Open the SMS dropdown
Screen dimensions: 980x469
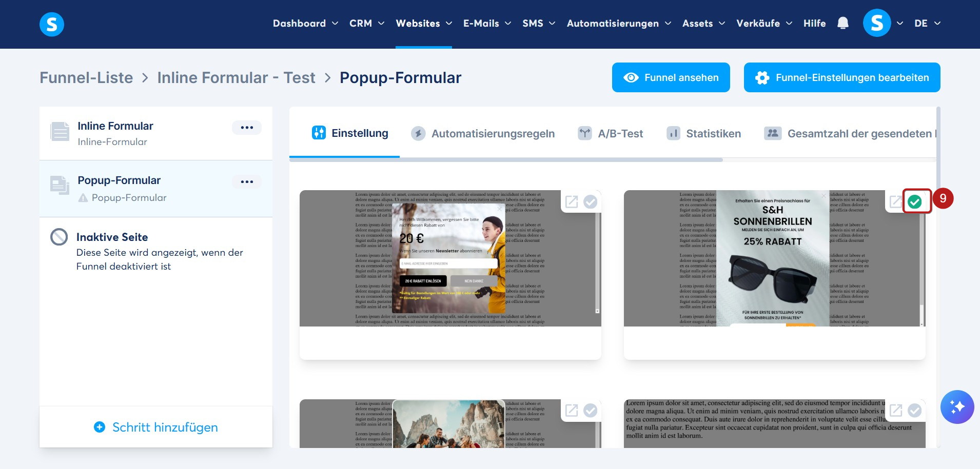click(539, 24)
